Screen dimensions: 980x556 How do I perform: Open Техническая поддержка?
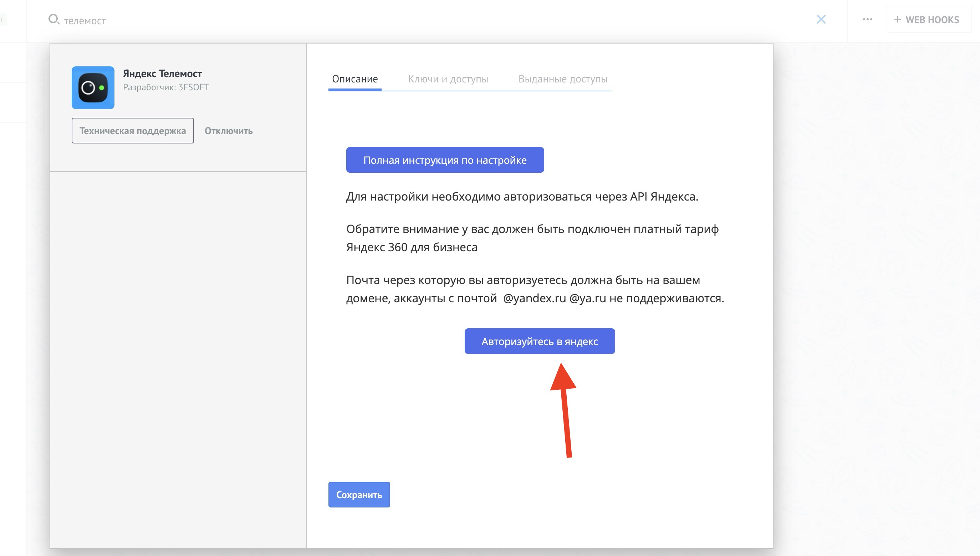point(133,131)
